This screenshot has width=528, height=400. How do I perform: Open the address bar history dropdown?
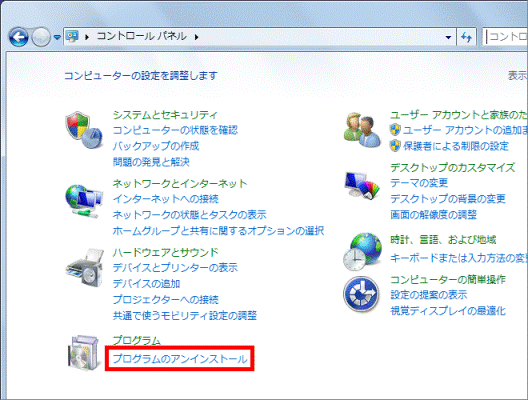[x=448, y=37]
